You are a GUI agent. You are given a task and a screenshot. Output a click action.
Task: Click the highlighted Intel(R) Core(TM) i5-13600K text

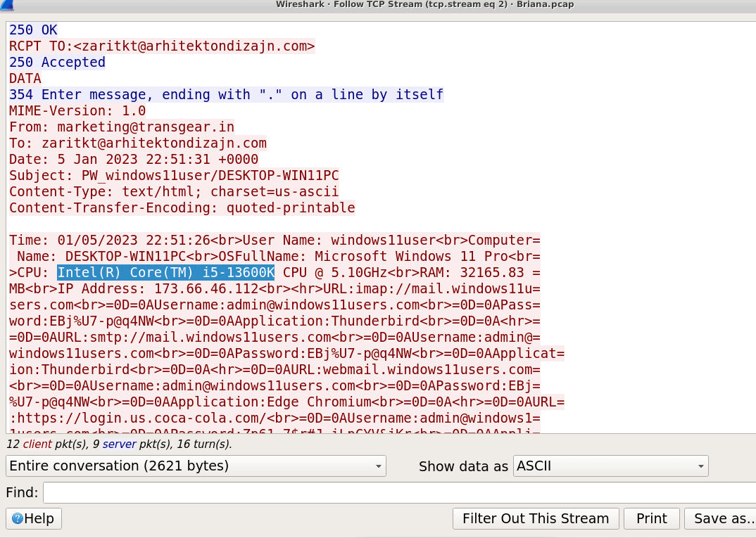tap(166, 273)
